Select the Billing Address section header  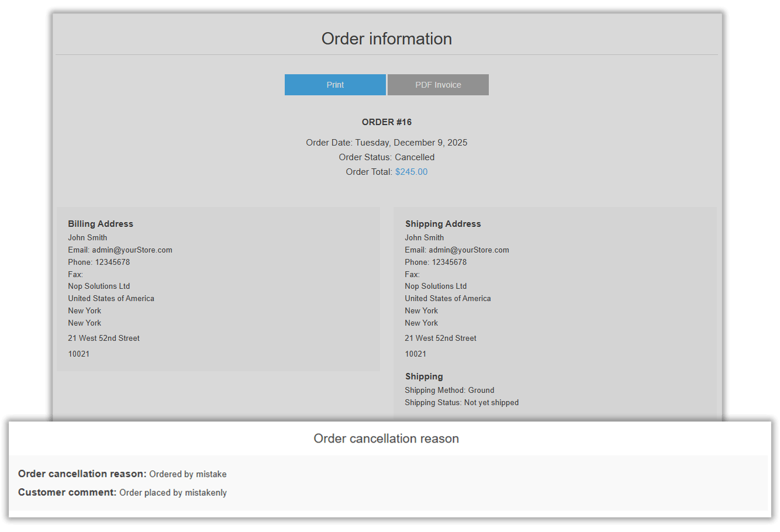pyautogui.click(x=100, y=223)
